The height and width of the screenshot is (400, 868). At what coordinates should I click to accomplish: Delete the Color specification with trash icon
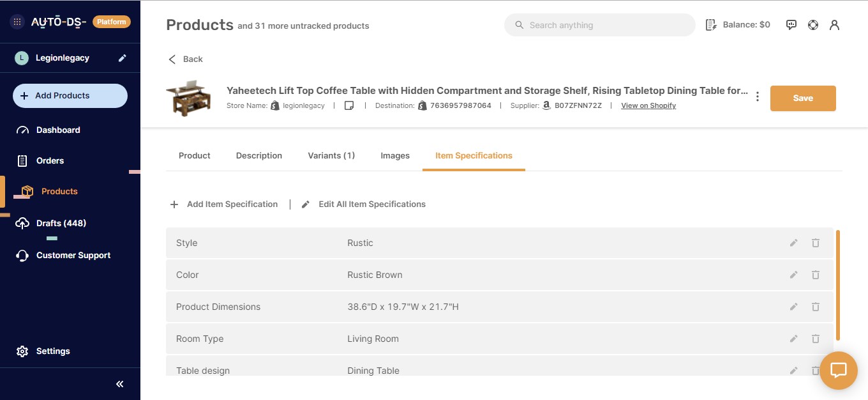[815, 275]
